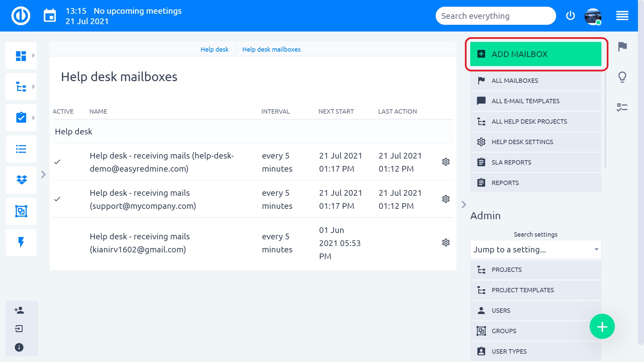Open Help Desk Settings menu item
Image resolution: width=644 pixels, height=362 pixels.
pos(536,142)
